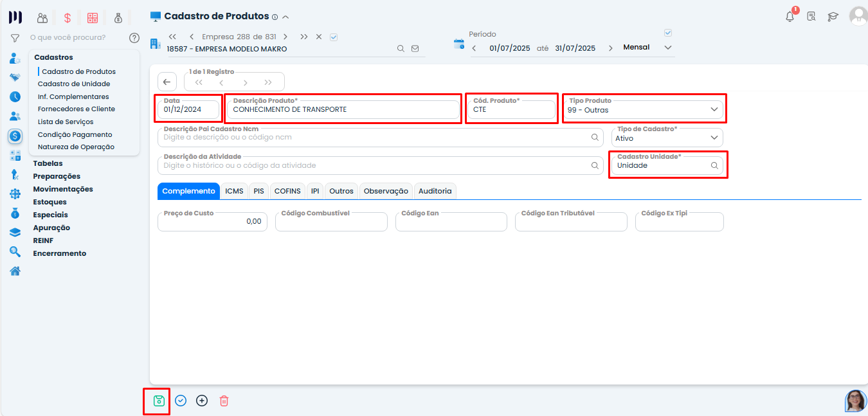Switch to the ICMS tab
The width and height of the screenshot is (868, 416).
coord(234,191)
